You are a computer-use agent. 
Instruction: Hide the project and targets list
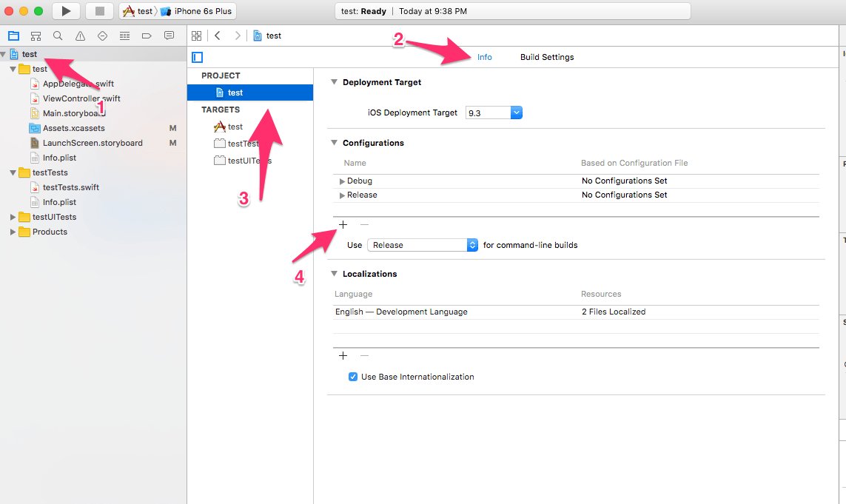[198, 57]
